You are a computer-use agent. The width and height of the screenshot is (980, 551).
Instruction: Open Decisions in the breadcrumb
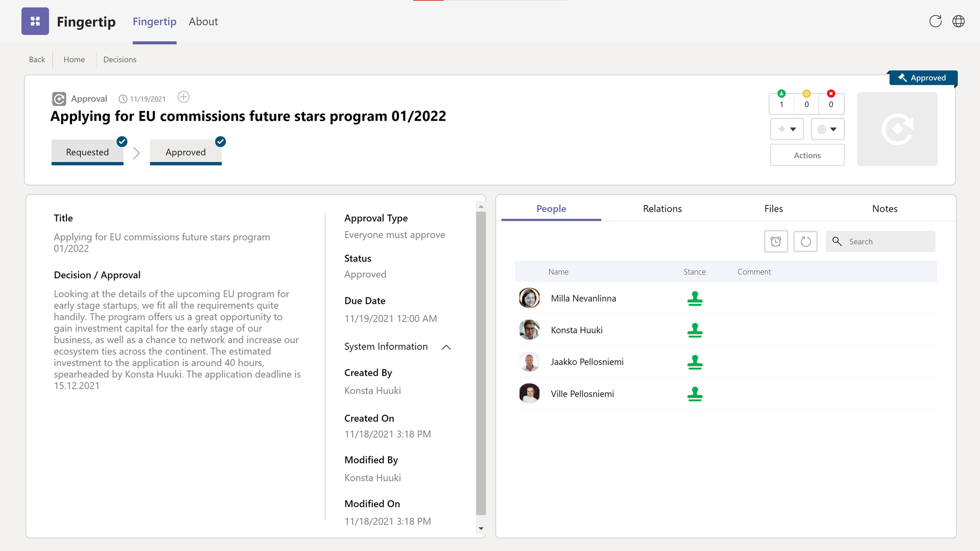point(120,60)
